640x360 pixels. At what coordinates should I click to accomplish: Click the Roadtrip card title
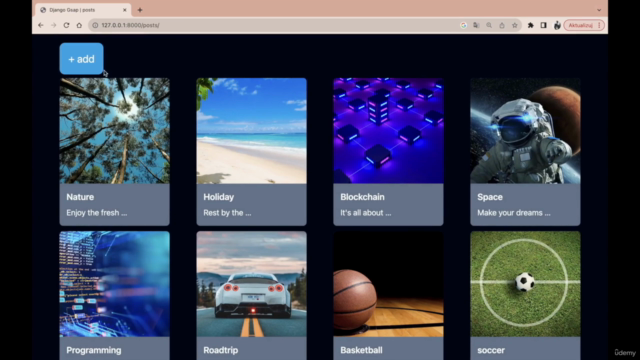point(221,350)
